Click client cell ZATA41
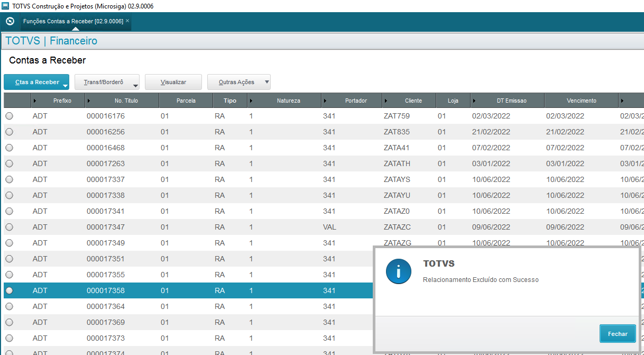 pos(397,148)
